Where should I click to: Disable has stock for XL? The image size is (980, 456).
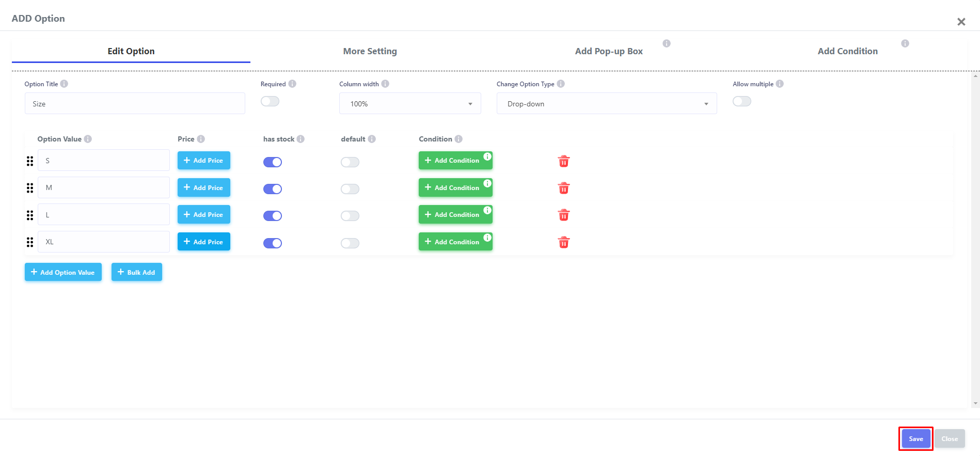pos(273,243)
